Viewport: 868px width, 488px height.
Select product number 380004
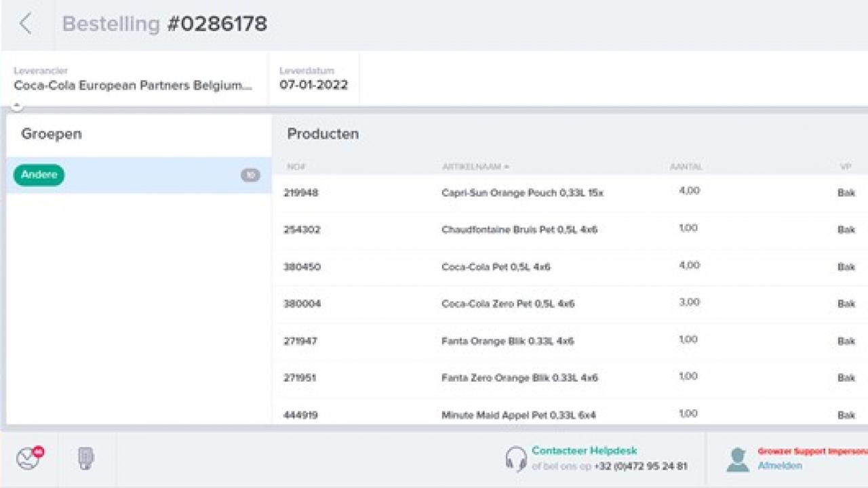[302, 304]
